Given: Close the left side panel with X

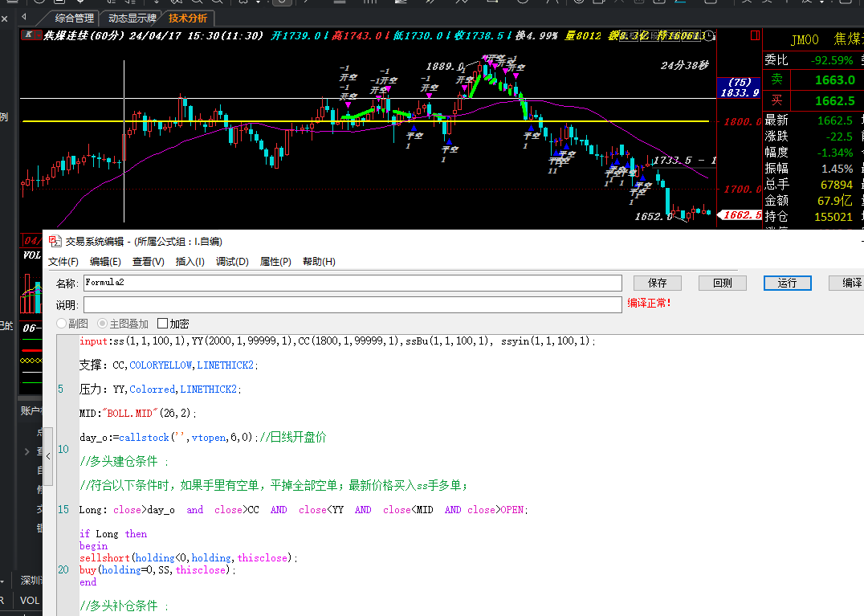Looking at the screenshot, I should click(x=4, y=19).
